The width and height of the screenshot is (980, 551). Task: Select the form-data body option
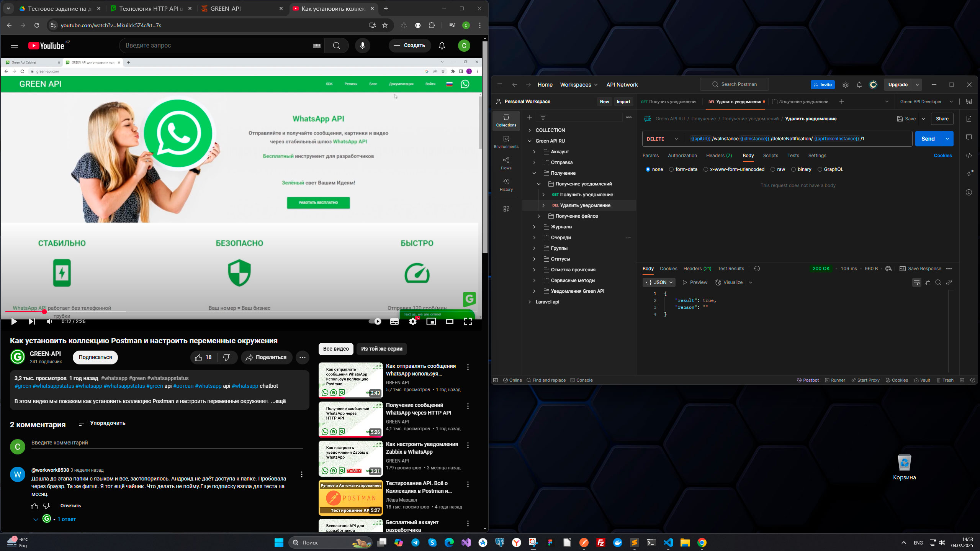click(671, 169)
